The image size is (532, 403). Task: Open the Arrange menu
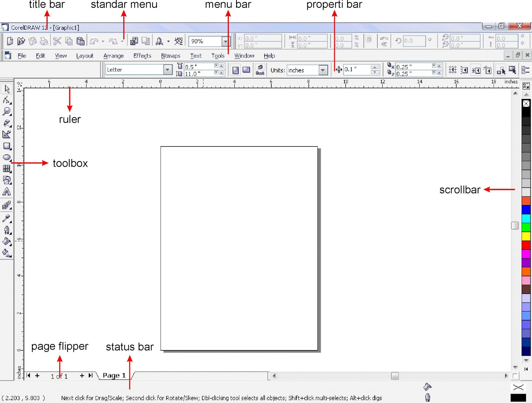[113, 56]
